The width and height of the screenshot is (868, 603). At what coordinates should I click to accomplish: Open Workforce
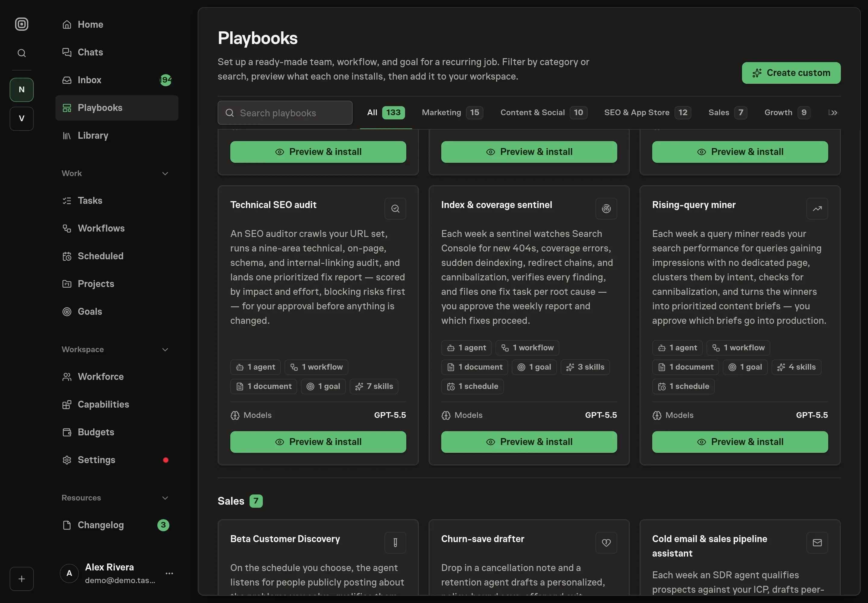tap(117, 377)
